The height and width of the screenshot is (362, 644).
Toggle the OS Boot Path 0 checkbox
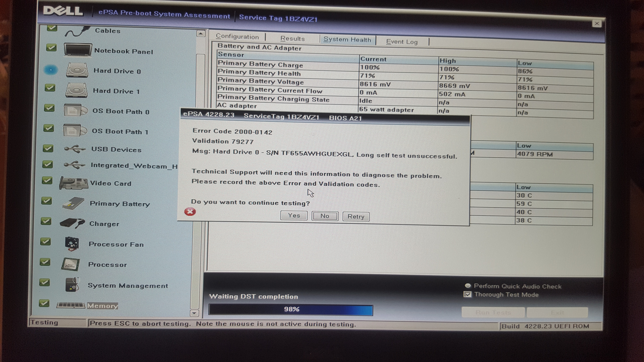(49, 108)
